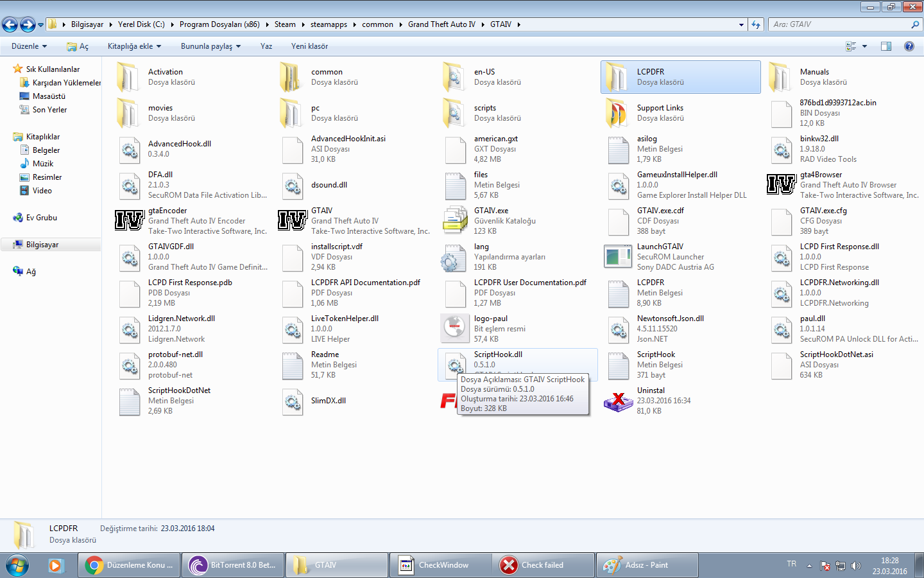
Task: Click the Yaz toolbar button
Action: 266,46
